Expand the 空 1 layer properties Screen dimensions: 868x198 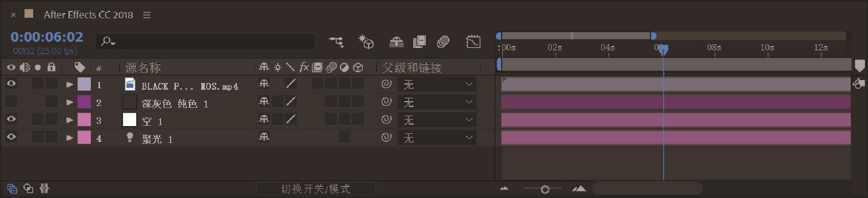tap(69, 120)
